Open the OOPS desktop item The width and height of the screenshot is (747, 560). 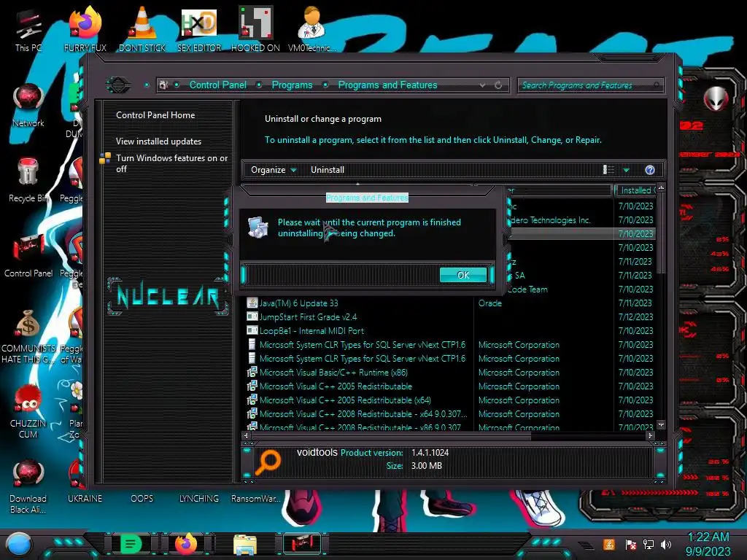pyautogui.click(x=142, y=499)
